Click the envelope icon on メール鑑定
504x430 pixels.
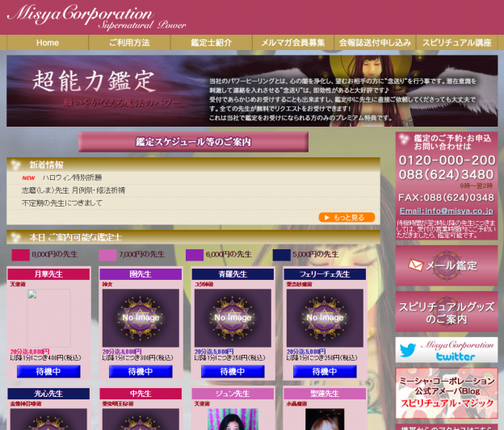click(x=416, y=265)
